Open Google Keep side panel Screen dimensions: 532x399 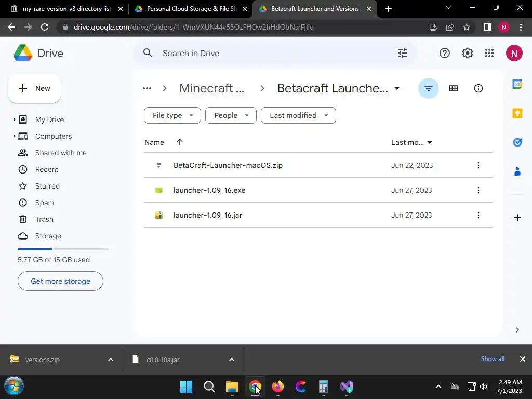click(517, 113)
